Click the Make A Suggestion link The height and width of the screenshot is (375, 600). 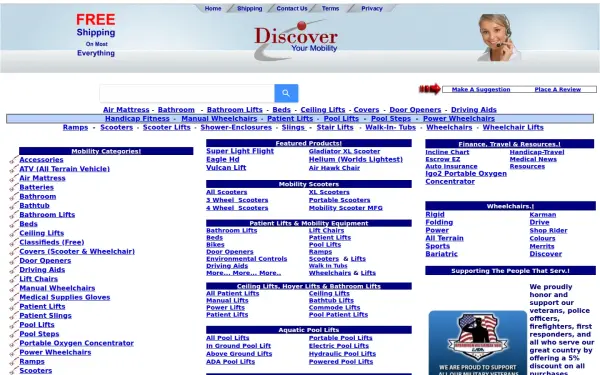coord(481,89)
